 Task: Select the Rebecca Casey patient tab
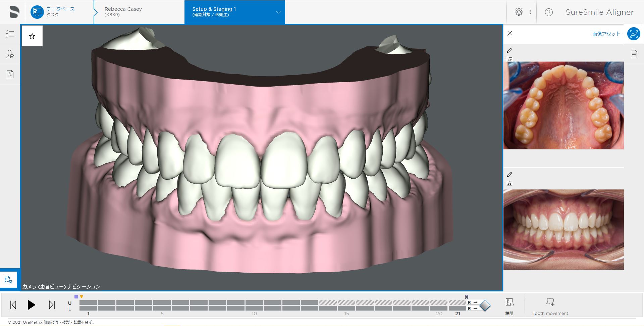(x=123, y=12)
